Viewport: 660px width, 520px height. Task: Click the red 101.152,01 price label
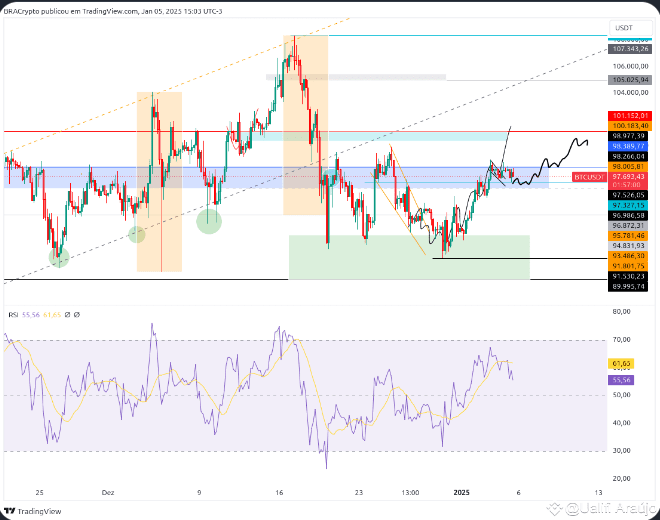pyautogui.click(x=630, y=116)
